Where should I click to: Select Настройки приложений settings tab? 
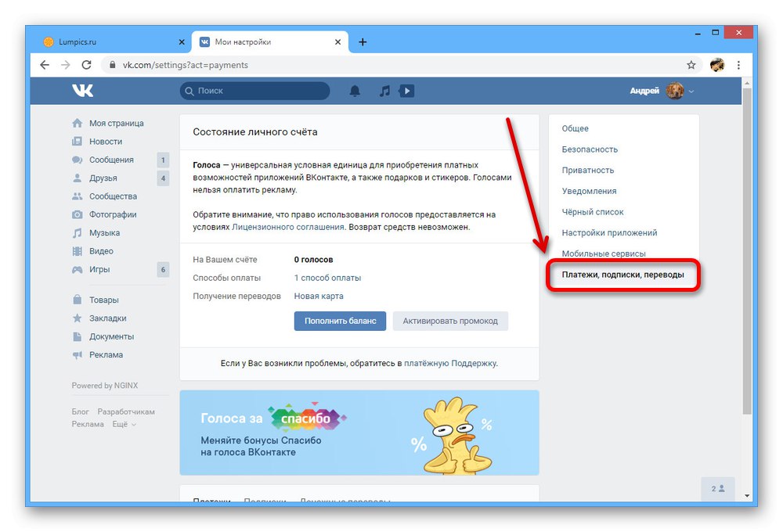coord(609,233)
